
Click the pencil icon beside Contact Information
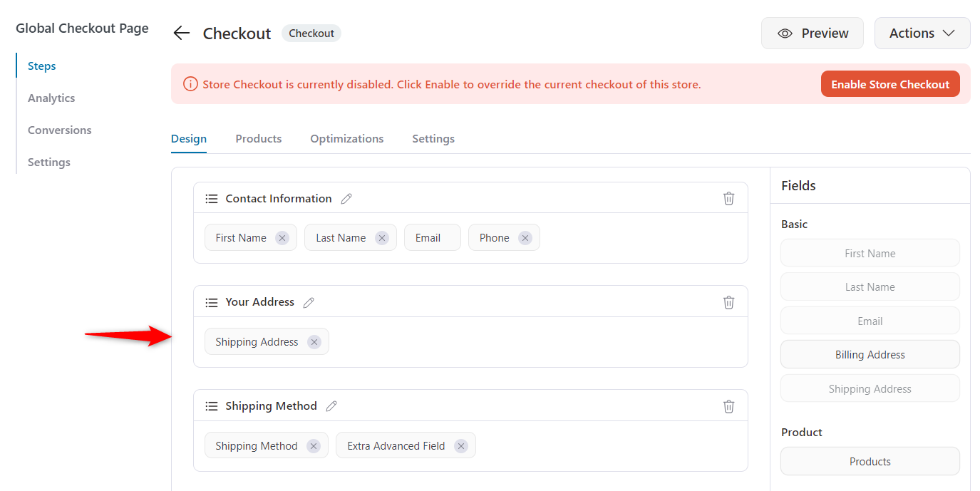pos(346,199)
